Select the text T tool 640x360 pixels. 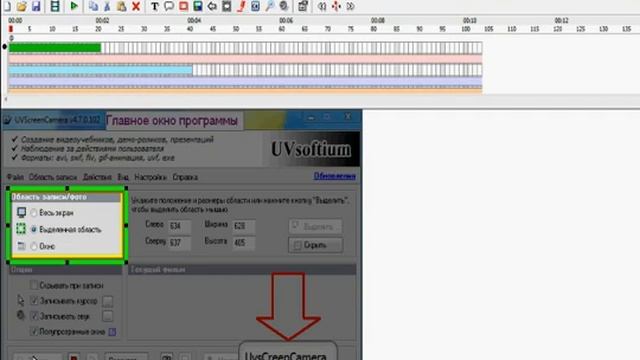click(x=155, y=6)
